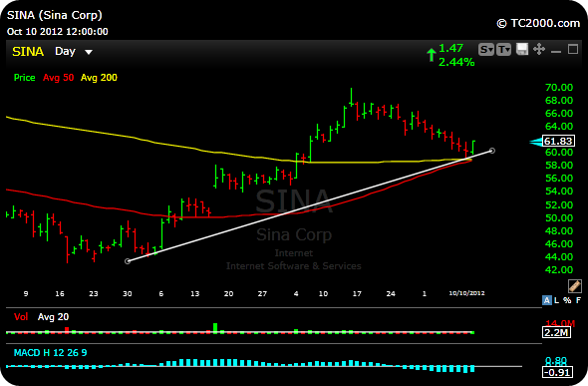Toggle the % percent scale option
Screen dimensions: 588x386
coord(567,300)
